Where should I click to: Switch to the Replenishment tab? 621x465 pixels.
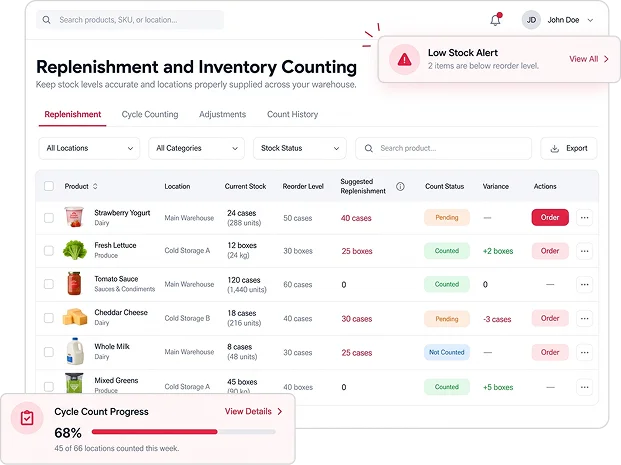coord(72,114)
